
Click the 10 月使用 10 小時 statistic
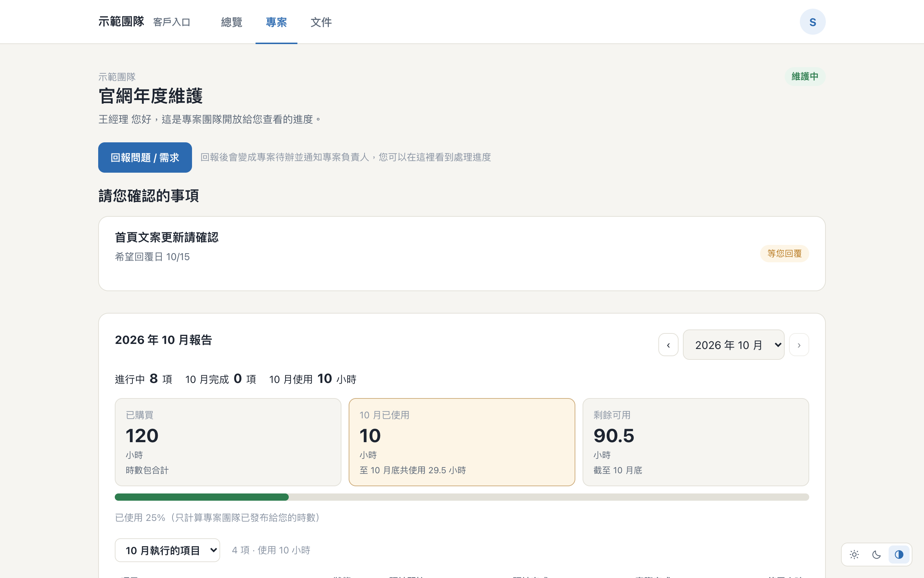(313, 379)
